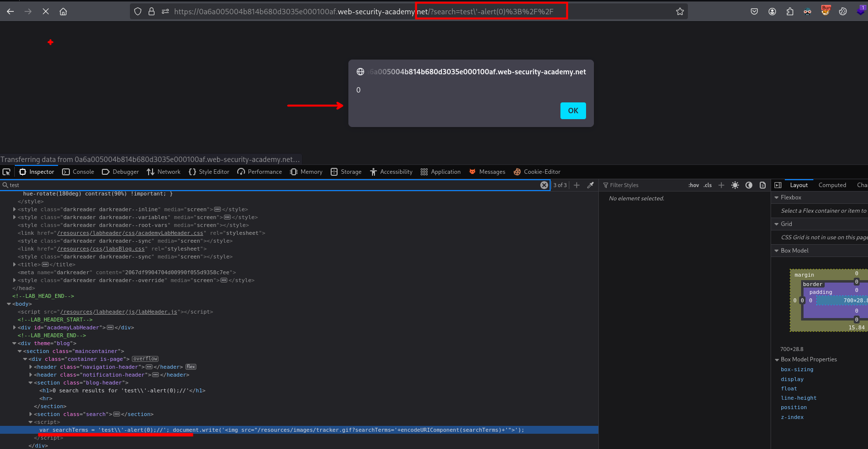Open the labsBlog.css stylesheet link
The width and height of the screenshot is (868, 449).
click(101, 249)
